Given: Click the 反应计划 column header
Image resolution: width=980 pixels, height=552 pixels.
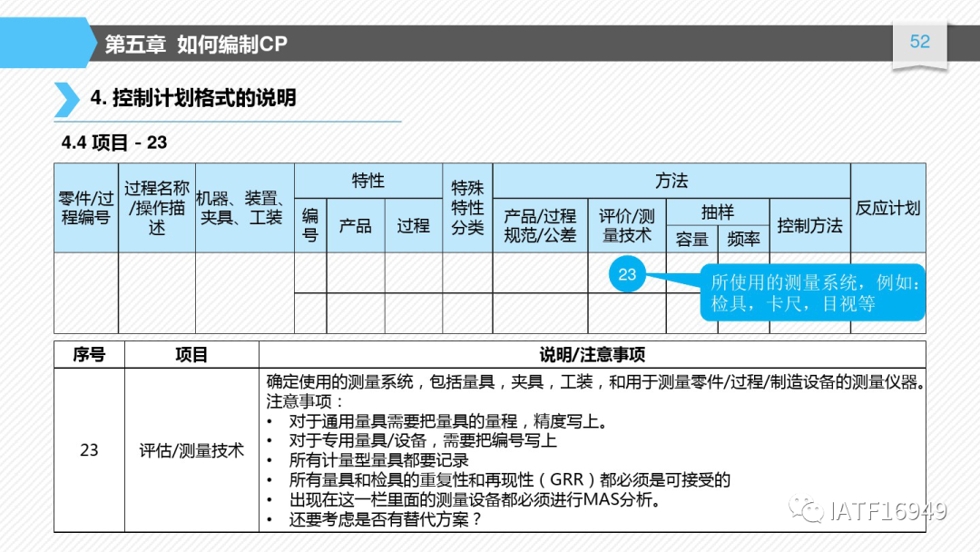Looking at the screenshot, I should (888, 208).
